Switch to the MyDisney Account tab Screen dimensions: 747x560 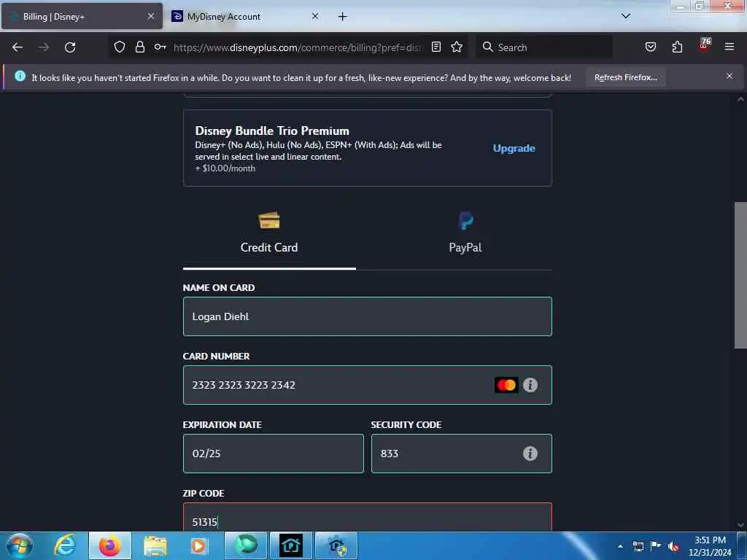coord(246,17)
